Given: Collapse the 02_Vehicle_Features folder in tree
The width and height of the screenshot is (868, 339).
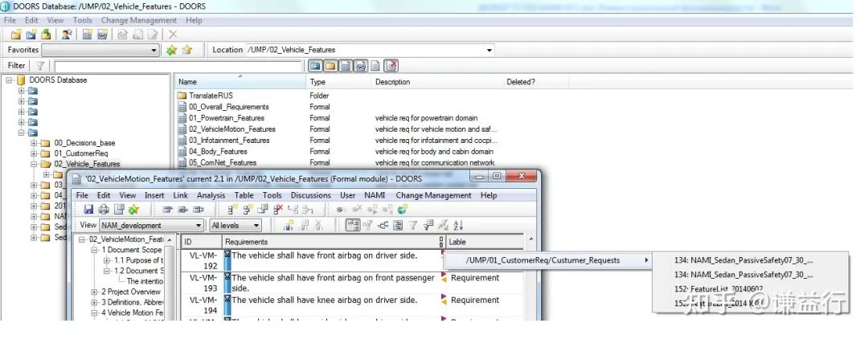Looking at the screenshot, I should [x=35, y=164].
